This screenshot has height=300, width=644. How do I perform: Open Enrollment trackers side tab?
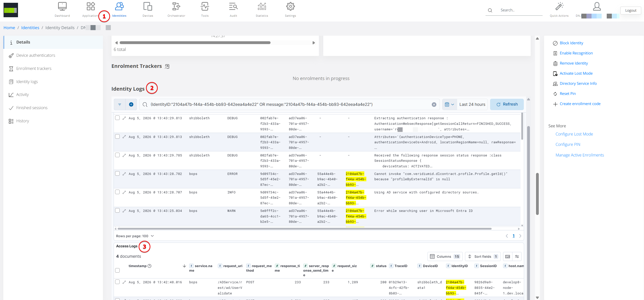click(x=53, y=69)
